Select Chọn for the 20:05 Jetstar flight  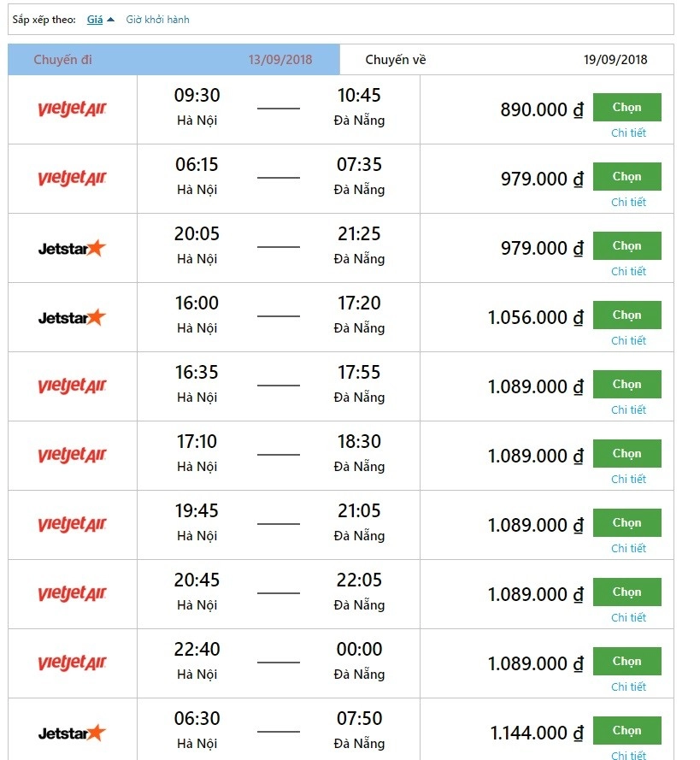(626, 246)
